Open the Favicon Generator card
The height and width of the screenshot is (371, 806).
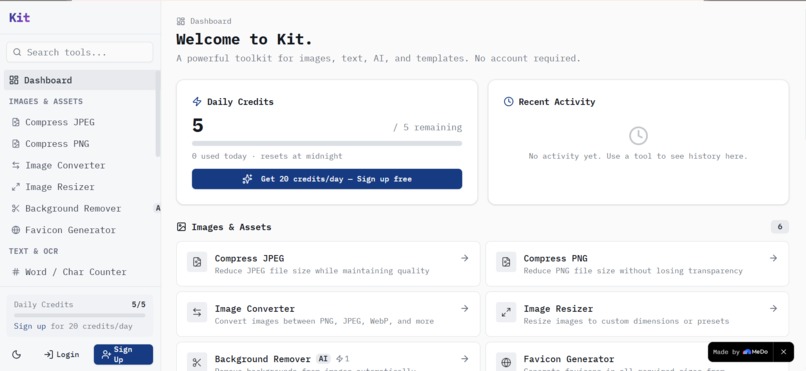637,357
